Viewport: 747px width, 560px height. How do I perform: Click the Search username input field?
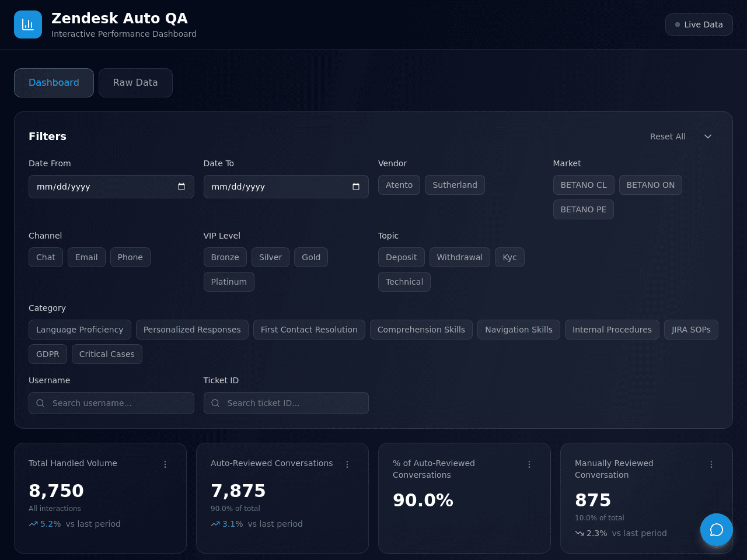pos(111,403)
